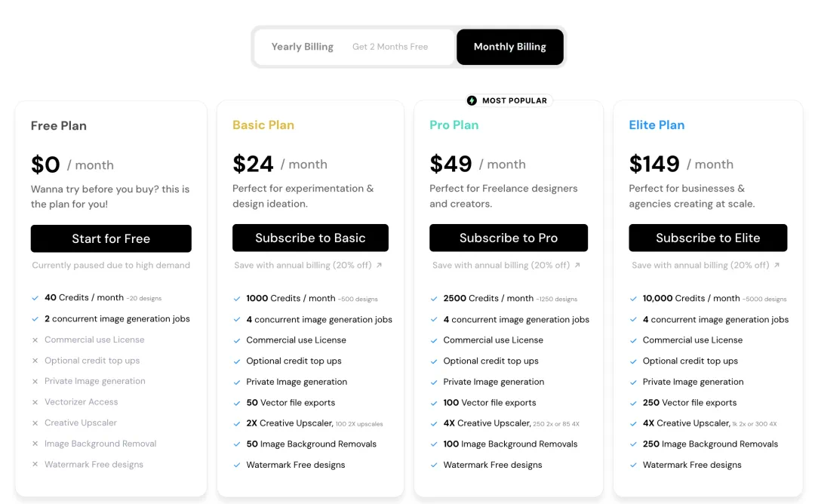Viewport: 815px width, 504px height.
Task: Switch to Yearly Billing option
Action: tap(303, 47)
